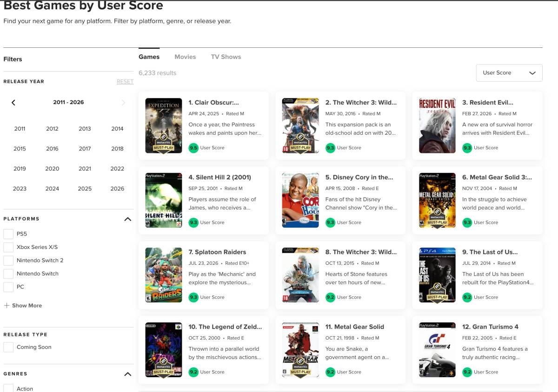Click the 9.2 score badge on Metal Gear Solid card
The width and height of the screenshot is (558, 392).
point(330,372)
